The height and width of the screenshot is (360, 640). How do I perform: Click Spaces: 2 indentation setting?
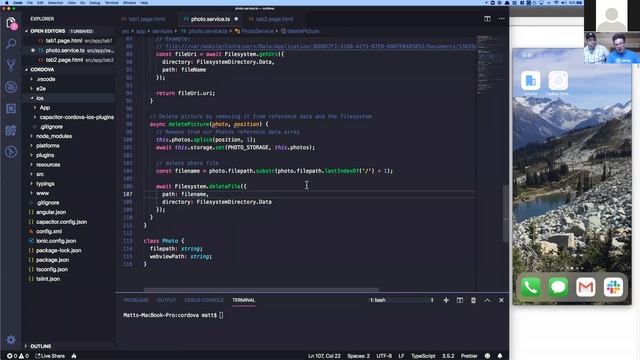coord(358,356)
